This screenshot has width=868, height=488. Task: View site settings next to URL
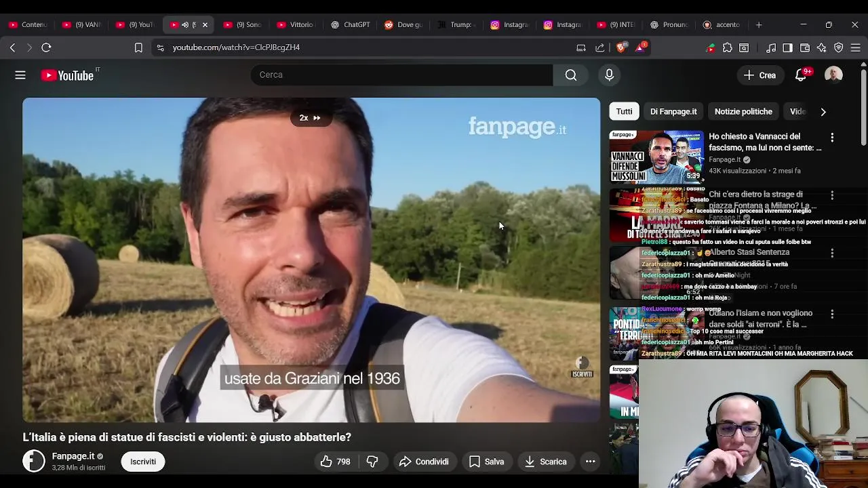tap(160, 47)
